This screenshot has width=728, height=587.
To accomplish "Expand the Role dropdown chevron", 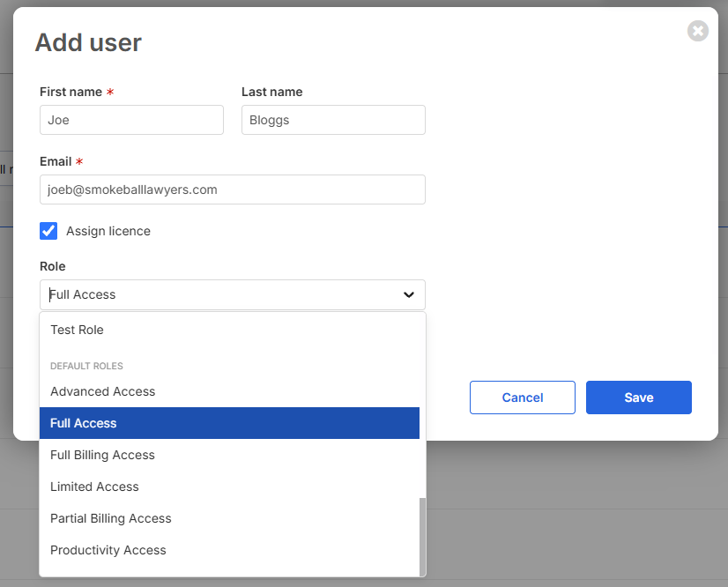I will pos(409,294).
